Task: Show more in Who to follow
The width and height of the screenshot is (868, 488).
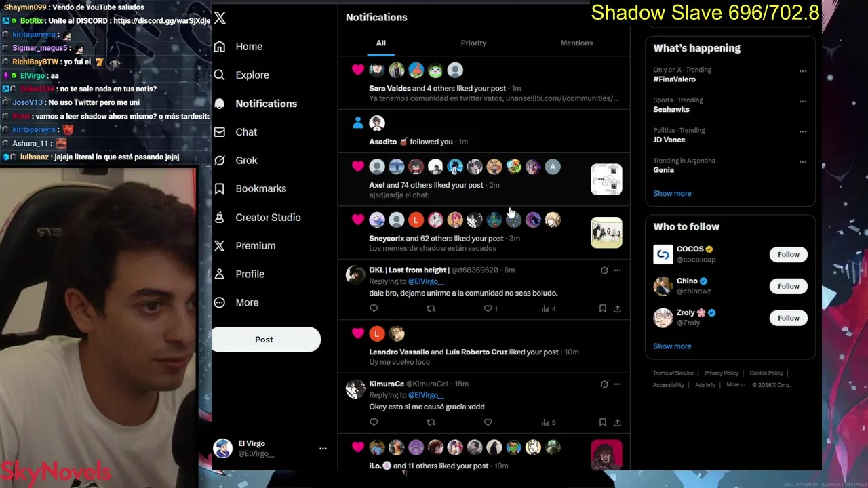Action: tap(672, 346)
